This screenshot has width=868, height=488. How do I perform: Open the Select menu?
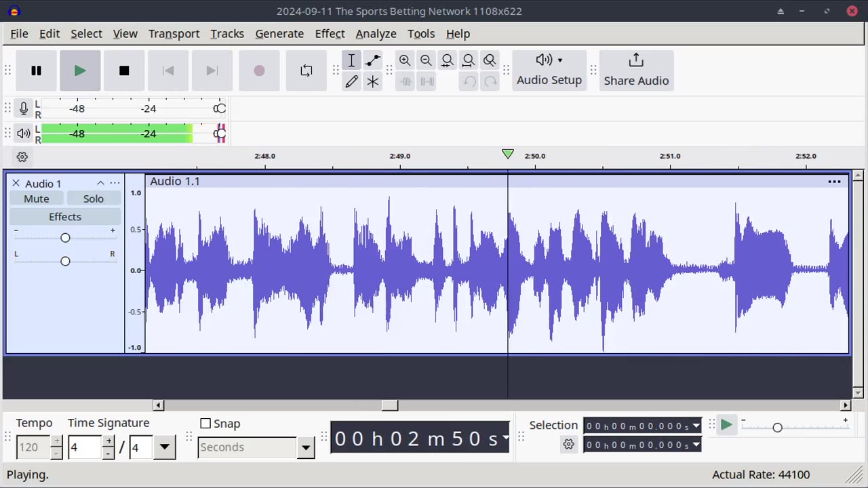click(x=86, y=33)
